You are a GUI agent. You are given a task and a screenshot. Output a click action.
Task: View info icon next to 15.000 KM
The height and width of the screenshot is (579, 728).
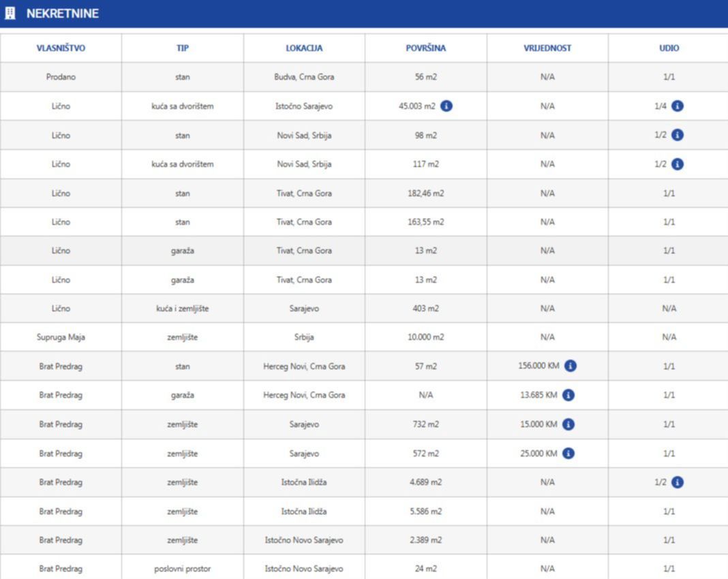point(568,424)
